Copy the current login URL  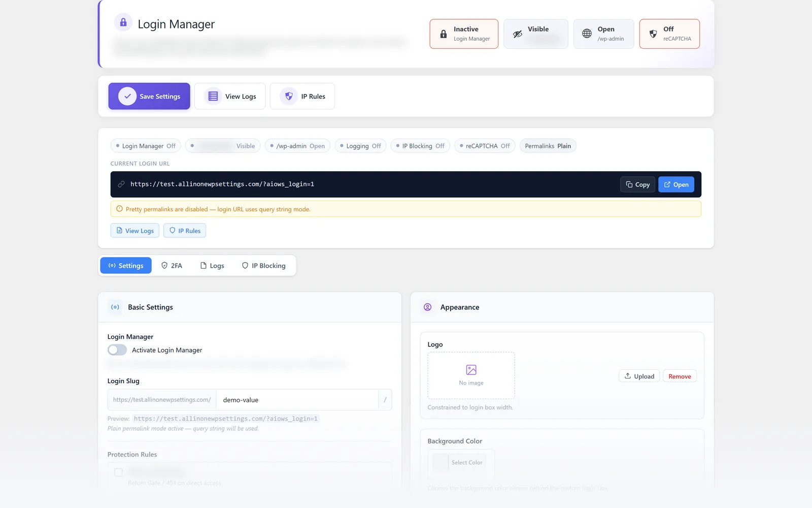638,184
